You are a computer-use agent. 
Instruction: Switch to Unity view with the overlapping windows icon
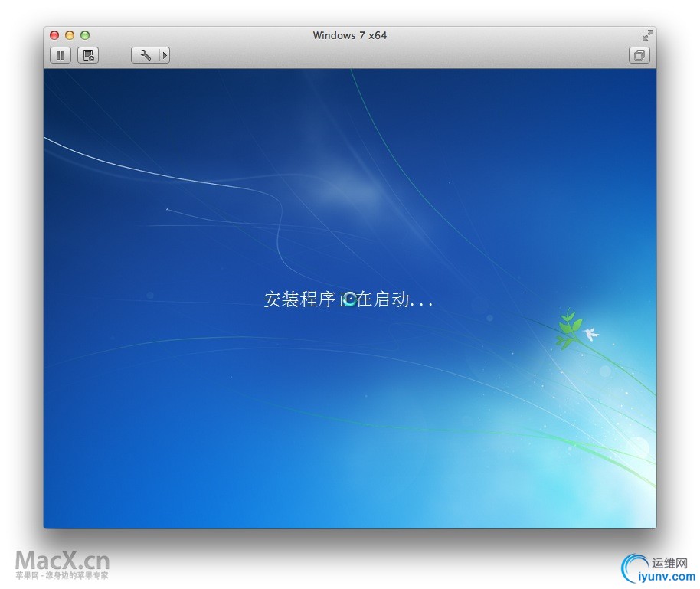coord(639,55)
